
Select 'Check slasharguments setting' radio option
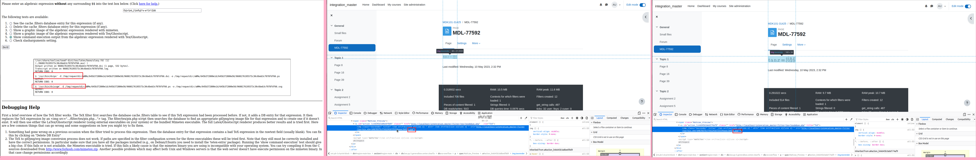pyautogui.click(x=11, y=40)
